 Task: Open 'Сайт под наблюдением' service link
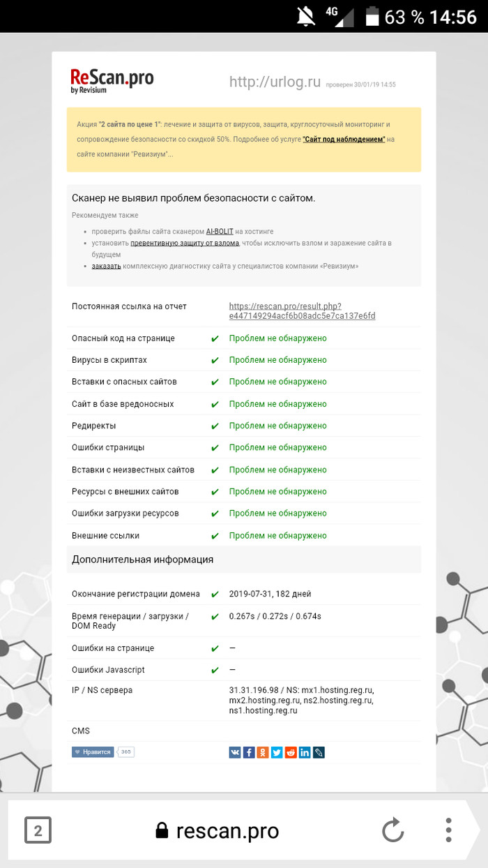[x=344, y=140]
